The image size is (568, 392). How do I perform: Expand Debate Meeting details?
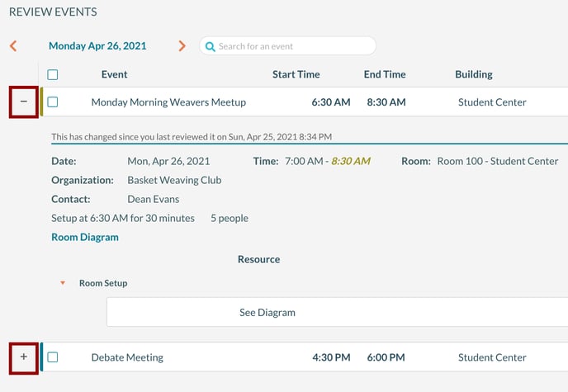pyautogui.click(x=24, y=357)
